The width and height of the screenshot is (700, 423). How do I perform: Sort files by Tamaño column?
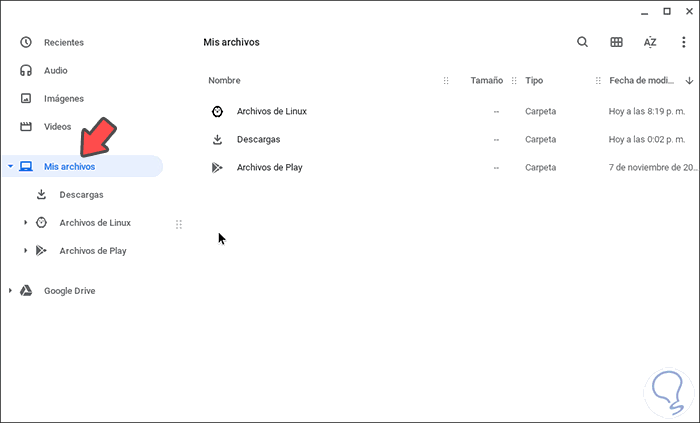(x=486, y=80)
